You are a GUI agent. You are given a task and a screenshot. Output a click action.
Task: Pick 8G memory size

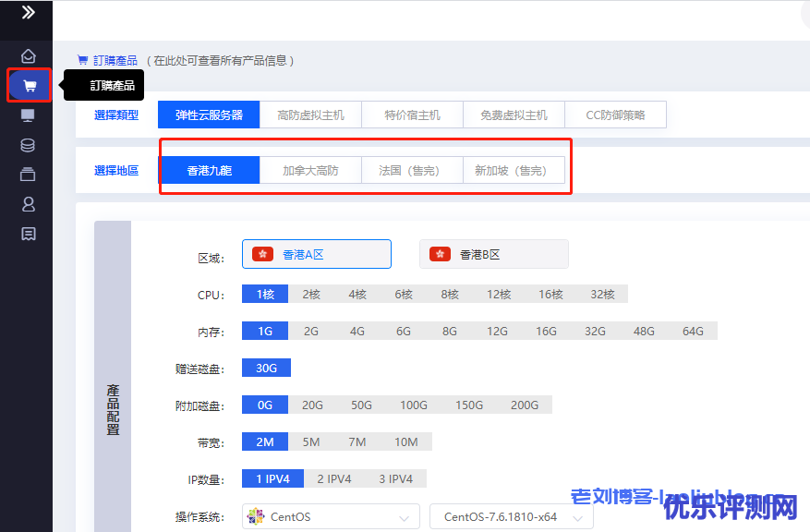tap(450, 331)
